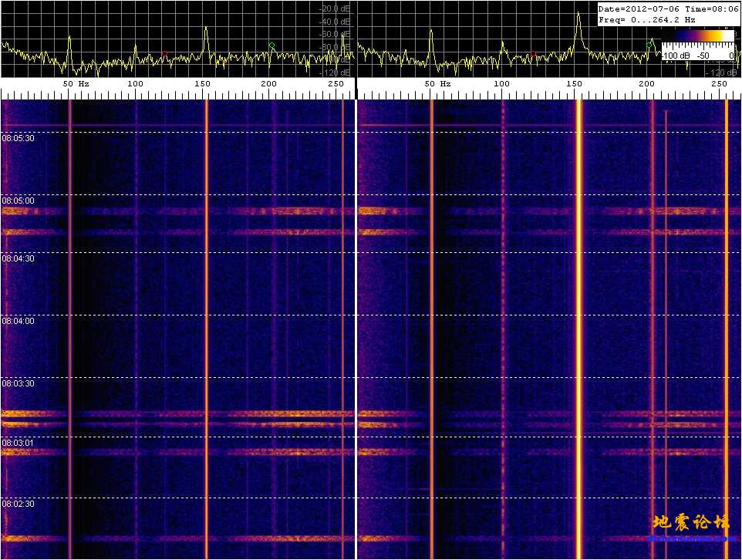Click the color palette gradient bar
Viewport: 742px width, 560px height.
click(698, 36)
